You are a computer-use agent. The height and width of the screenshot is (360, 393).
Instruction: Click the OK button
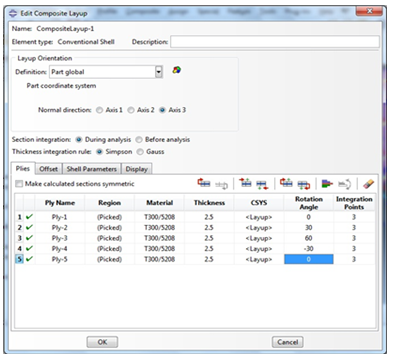(102, 342)
